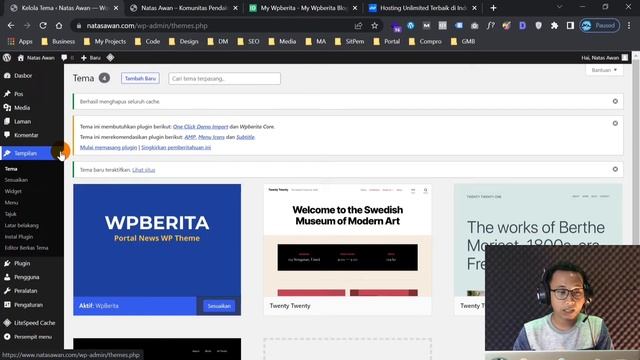Dismiss the cache cleared notice
Image resolution: width=640 pixels, height=360 pixels.
(x=615, y=101)
